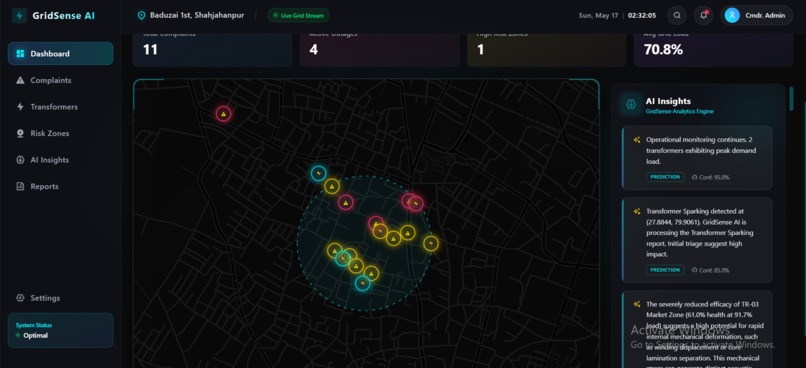Click sparkle icon on the Transformer Sparking insight
This screenshot has height=368, width=806.
click(637, 211)
